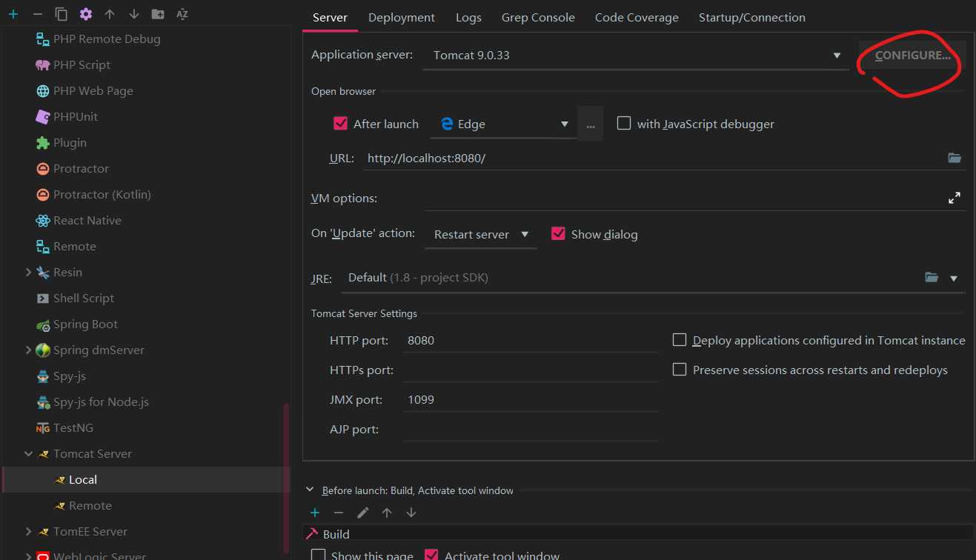Click the empty AJP port field

(x=531, y=430)
